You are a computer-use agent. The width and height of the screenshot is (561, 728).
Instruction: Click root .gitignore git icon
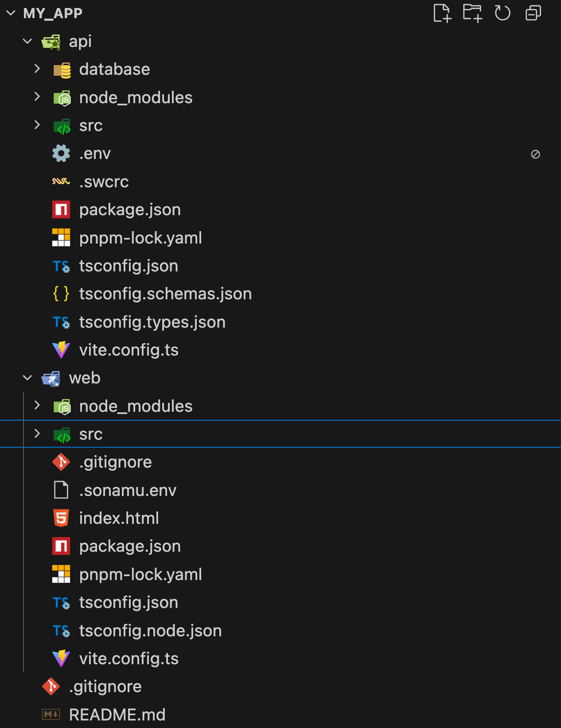51,686
